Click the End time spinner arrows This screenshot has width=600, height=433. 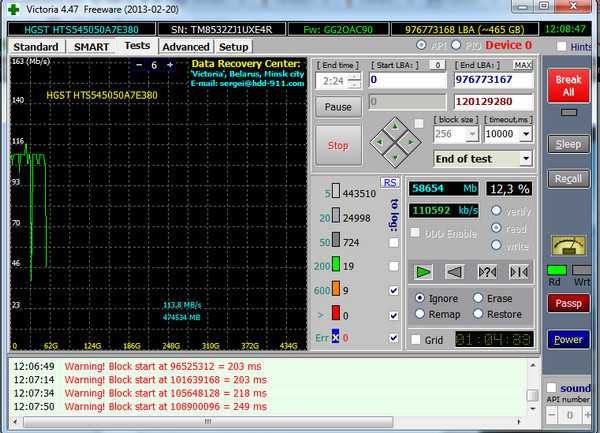[x=355, y=81]
